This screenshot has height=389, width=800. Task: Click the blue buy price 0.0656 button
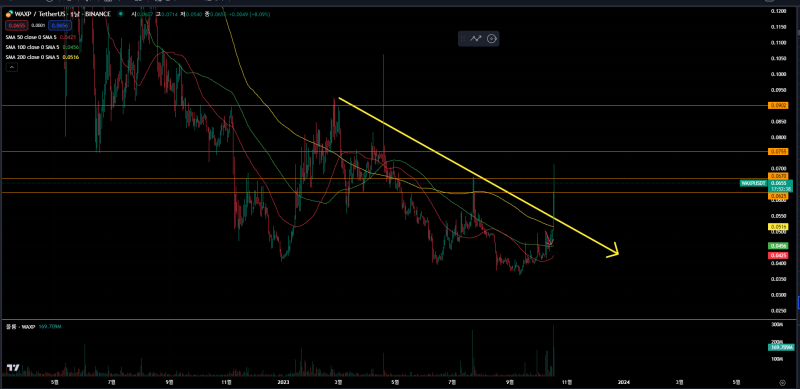(x=60, y=25)
